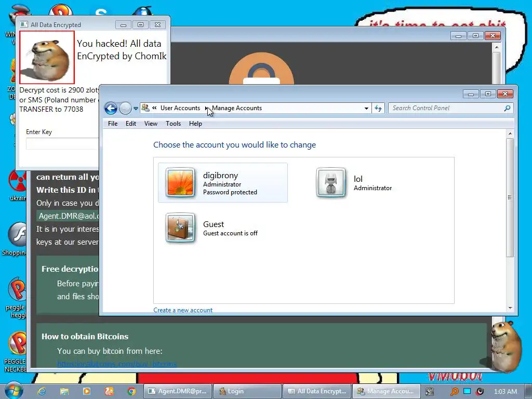Screen dimensions: 532x399
Task: Switch to the Login taskbar button
Action: [x=247, y=391]
